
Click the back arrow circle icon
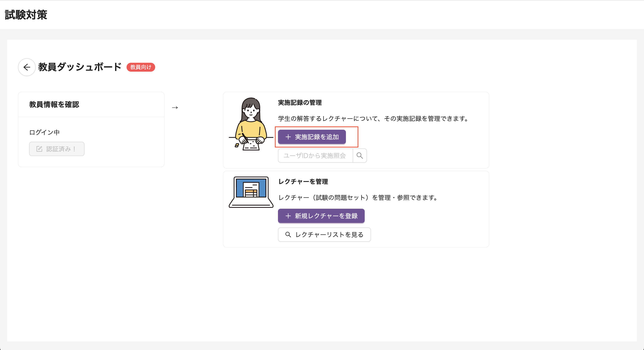pyautogui.click(x=27, y=67)
